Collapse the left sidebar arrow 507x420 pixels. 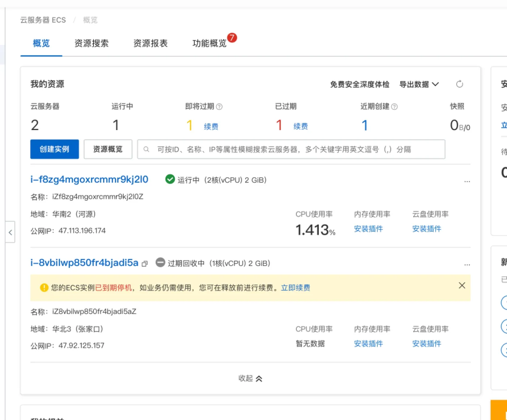(10, 232)
